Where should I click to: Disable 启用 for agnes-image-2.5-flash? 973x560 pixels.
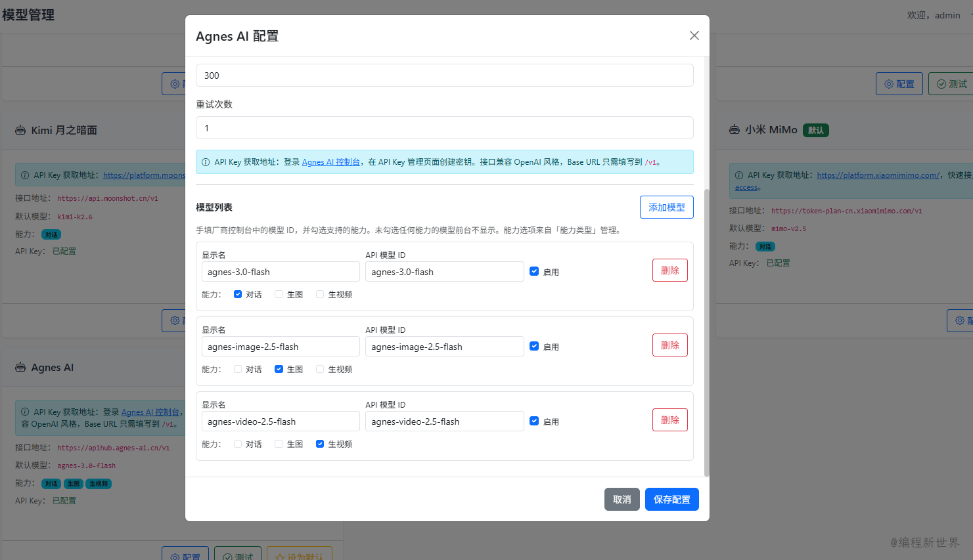click(x=534, y=346)
